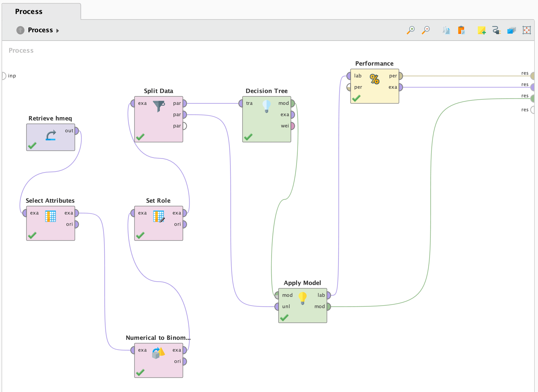Click the auto-fit process size icon
The width and height of the screenshot is (538, 392).
point(527,30)
